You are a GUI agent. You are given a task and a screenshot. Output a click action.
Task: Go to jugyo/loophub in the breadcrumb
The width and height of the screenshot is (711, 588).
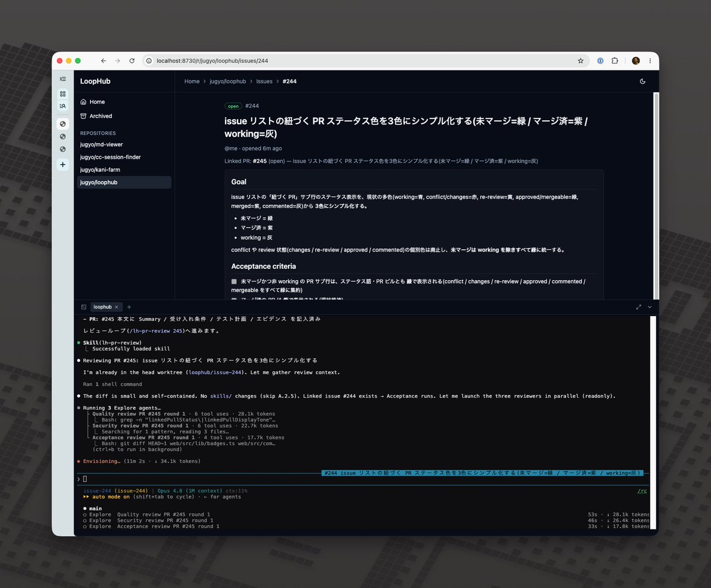click(x=228, y=82)
